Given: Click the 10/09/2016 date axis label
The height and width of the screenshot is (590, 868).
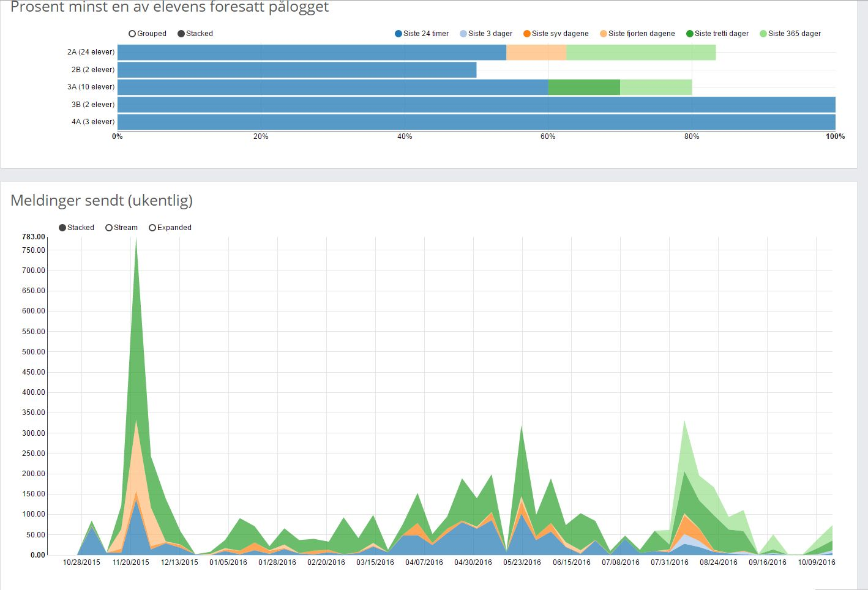Looking at the screenshot, I should click(x=817, y=562).
